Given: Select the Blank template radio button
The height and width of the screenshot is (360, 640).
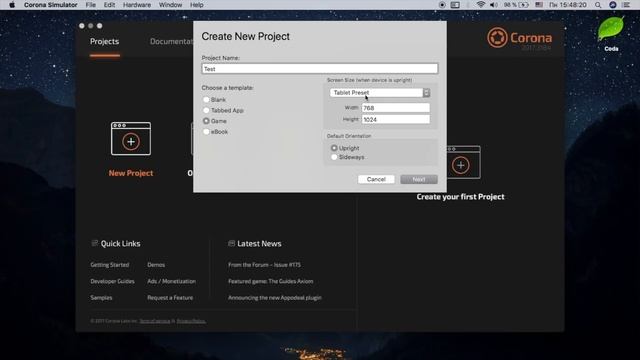Looking at the screenshot, I should (206, 100).
